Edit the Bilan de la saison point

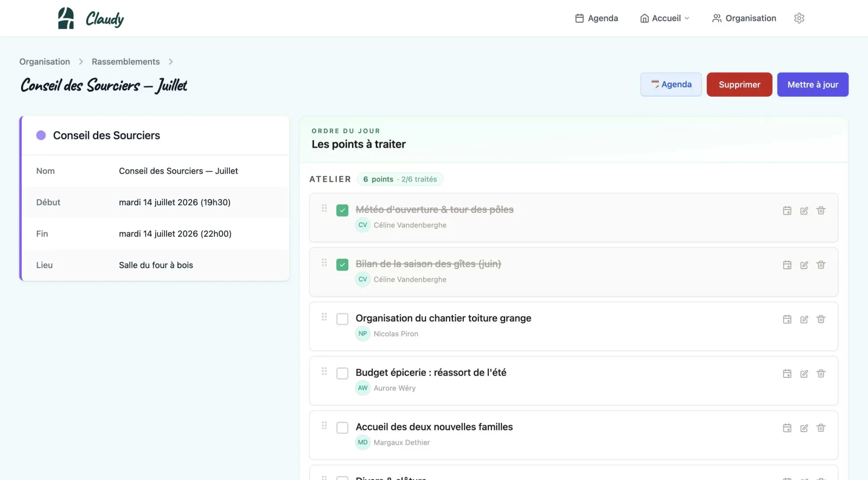pos(804,265)
